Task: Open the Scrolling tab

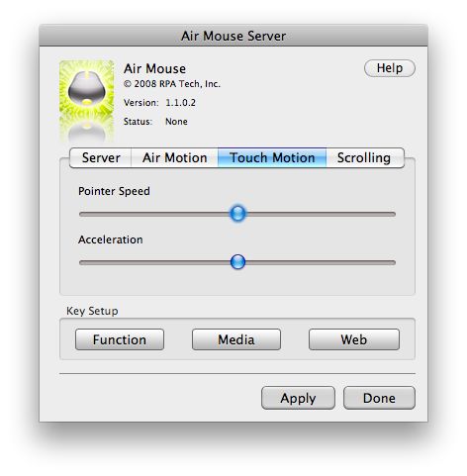Action: (365, 158)
